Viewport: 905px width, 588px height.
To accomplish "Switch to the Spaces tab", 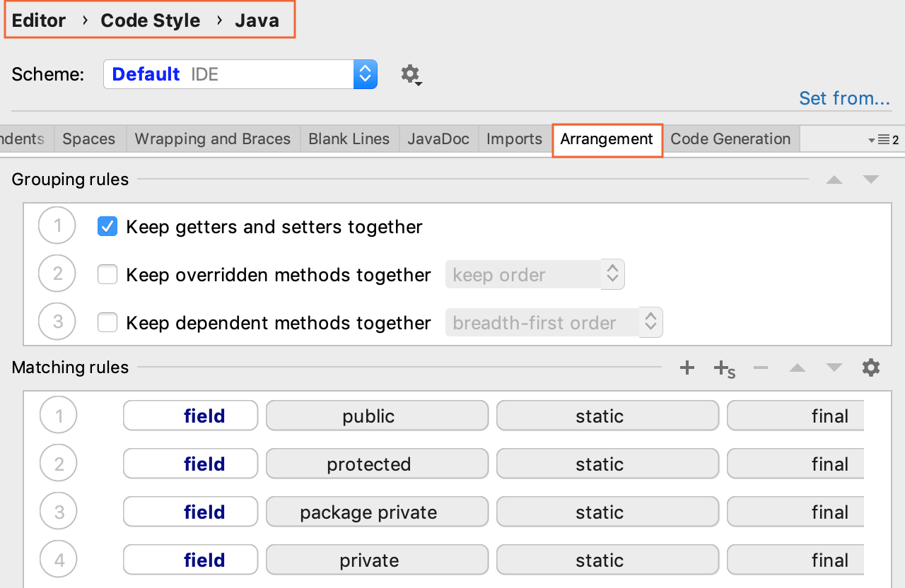I will pos(89,139).
